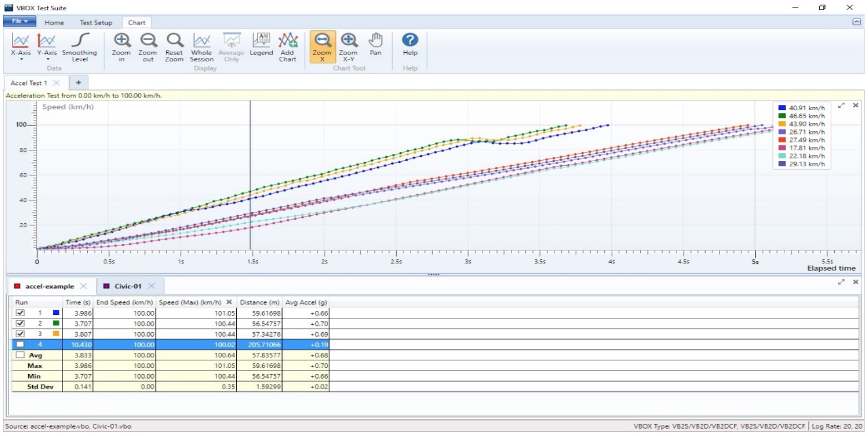Zoom in on the chart
Viewport: 868px width, 436px height.
tap(122, 48)
